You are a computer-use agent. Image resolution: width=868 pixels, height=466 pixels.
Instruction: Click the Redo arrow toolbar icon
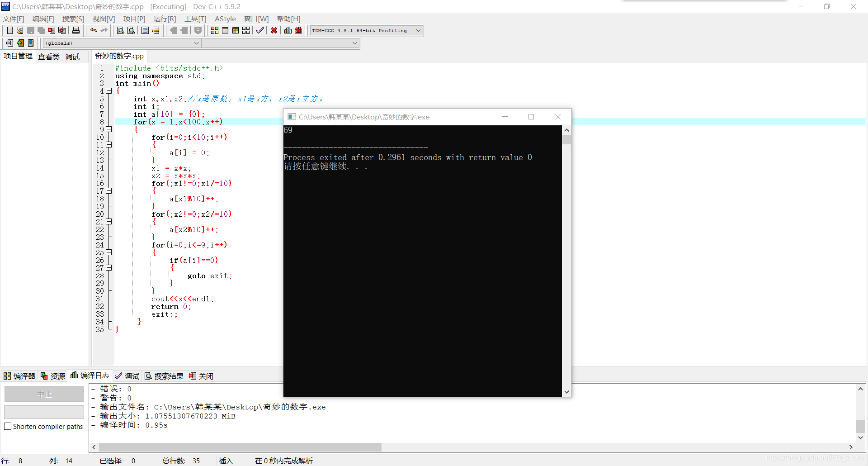pos(104,30)
